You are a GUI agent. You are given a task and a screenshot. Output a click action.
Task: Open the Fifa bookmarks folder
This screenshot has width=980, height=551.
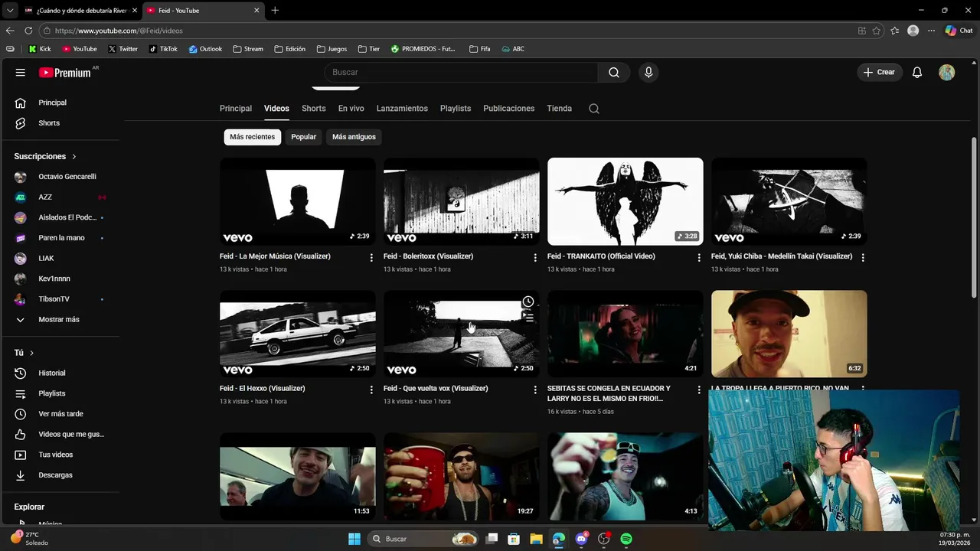[480, 49]
